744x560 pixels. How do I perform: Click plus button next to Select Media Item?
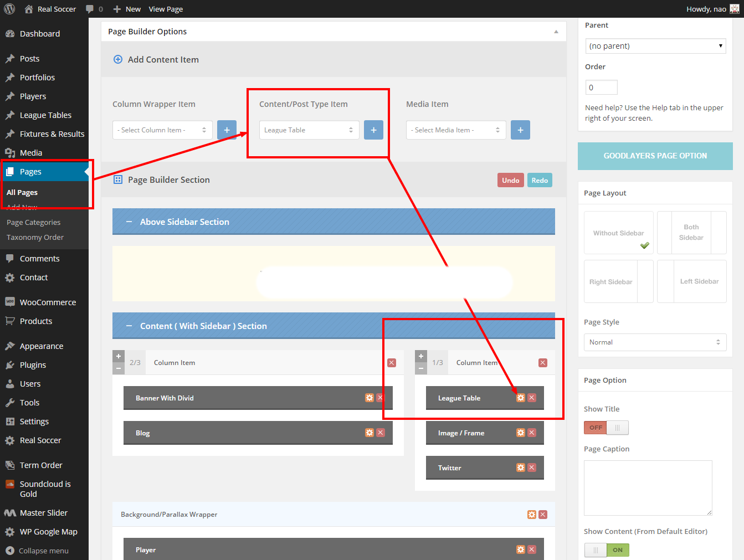tap(520, 130)
